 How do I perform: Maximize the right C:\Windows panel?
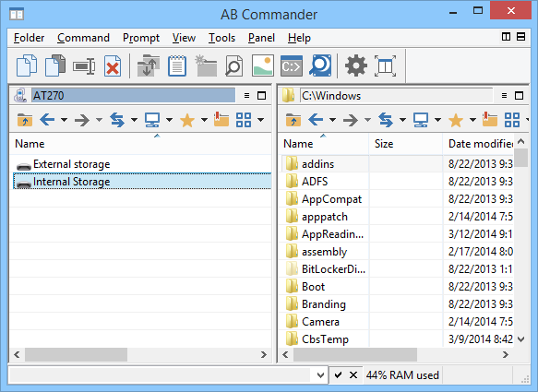(520, 96)
